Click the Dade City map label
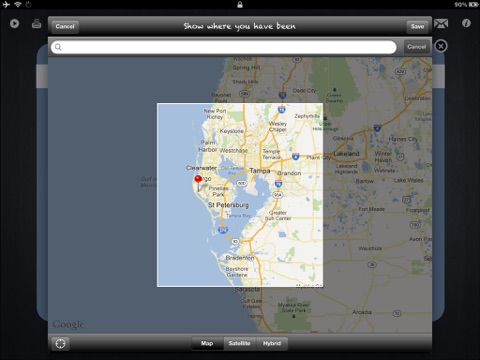 pos(304,91)
